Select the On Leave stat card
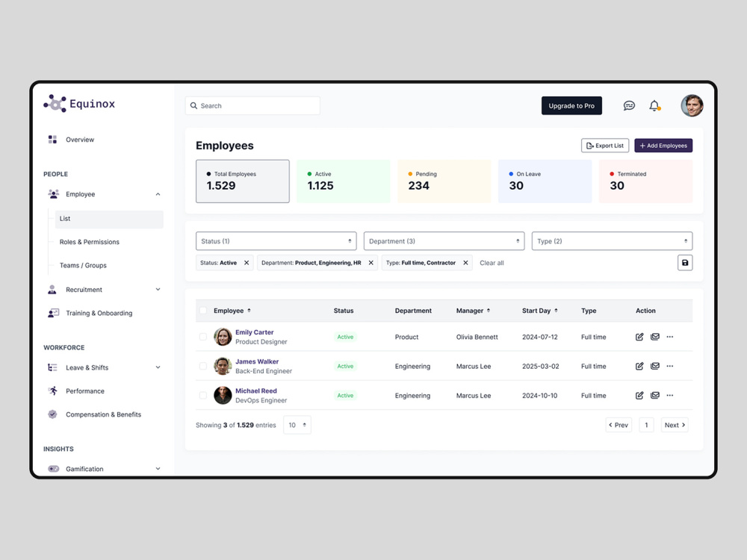The image size is (747, 560). pyautogui.click(x=545, y=181)
